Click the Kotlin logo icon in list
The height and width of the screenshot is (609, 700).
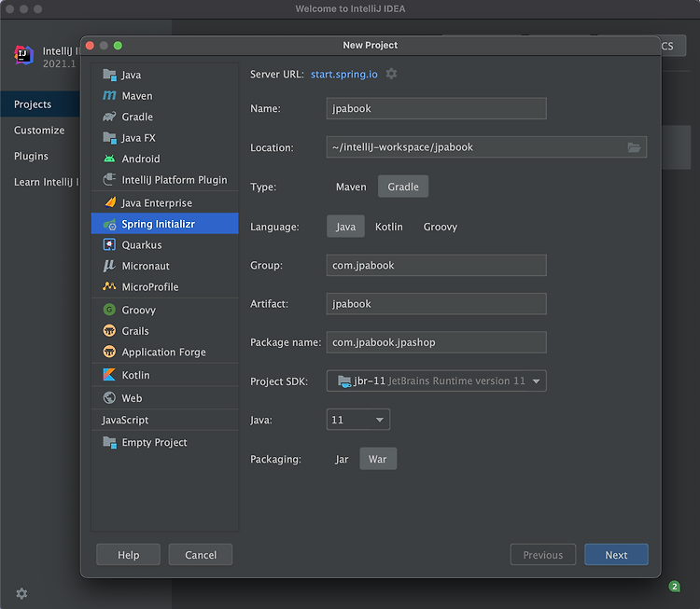coord(109,375)
